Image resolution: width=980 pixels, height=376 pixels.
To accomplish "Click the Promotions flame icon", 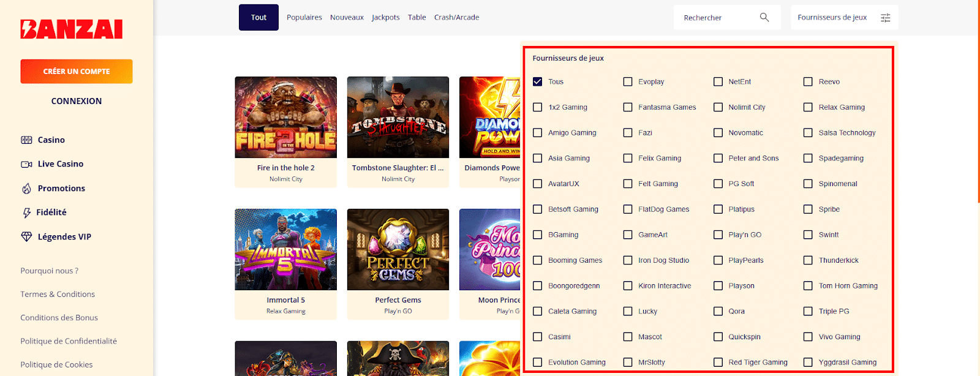I will pos(26,189).
